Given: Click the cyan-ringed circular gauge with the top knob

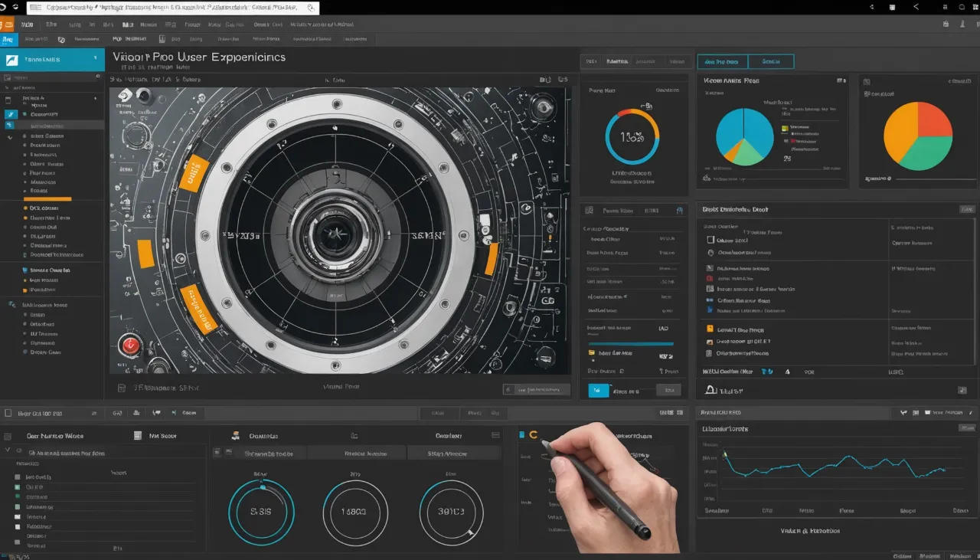Looking at the screenshot, I should 262,512.
